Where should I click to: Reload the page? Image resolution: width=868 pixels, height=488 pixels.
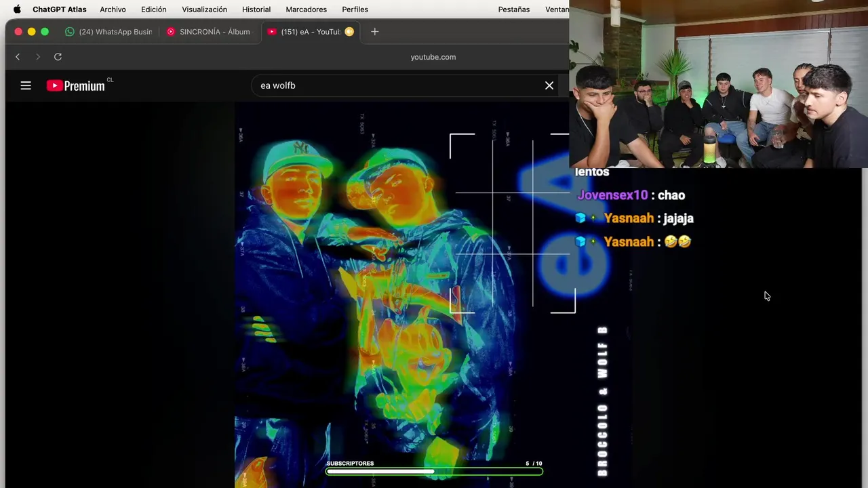pos(58,57)
